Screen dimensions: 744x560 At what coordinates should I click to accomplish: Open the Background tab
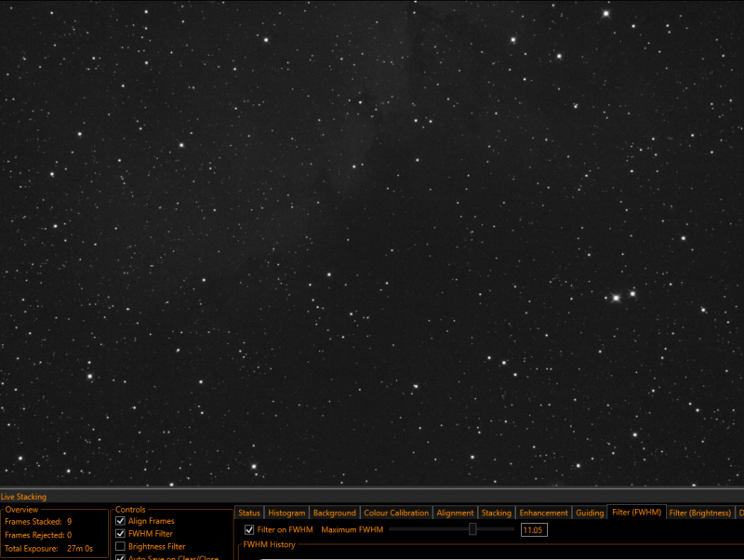click(335, 513)
